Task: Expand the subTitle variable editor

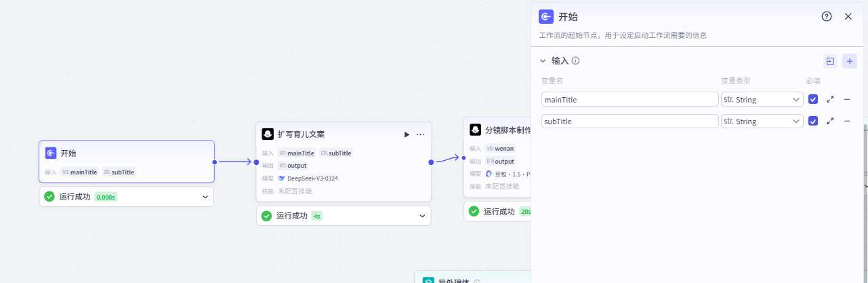Action: click(x=830, y=121)
